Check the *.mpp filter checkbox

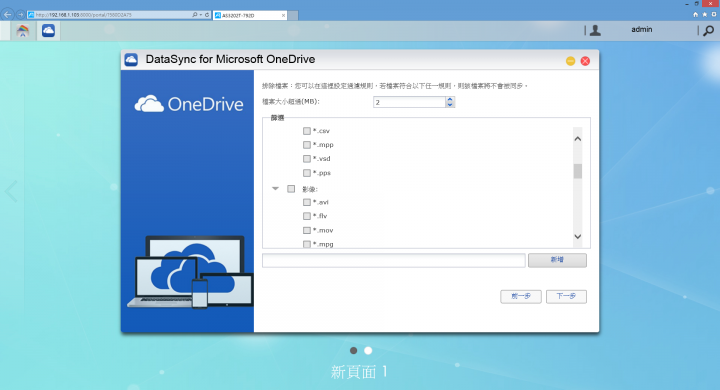[307, 145]
